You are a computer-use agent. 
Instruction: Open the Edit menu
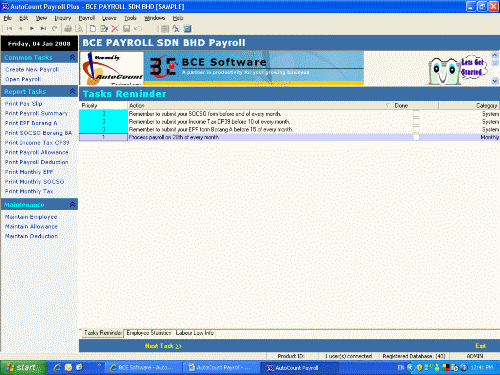pyautogui.click(x=23, y=18)
